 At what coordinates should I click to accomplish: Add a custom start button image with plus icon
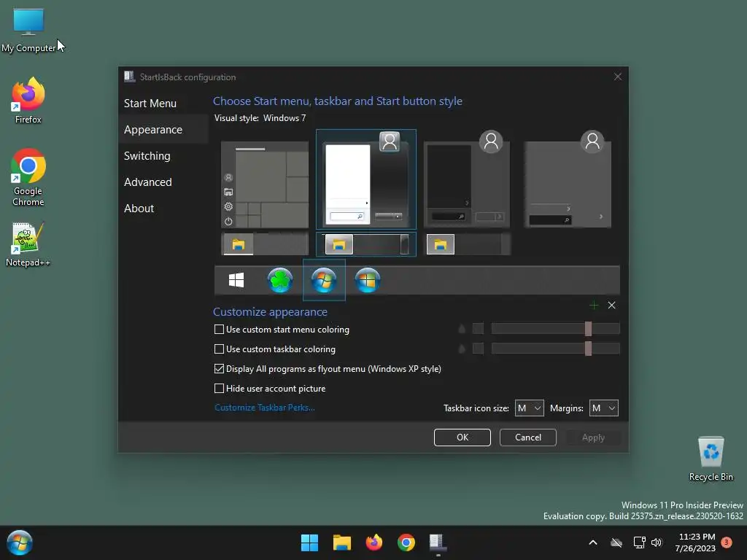pos(594,306)
